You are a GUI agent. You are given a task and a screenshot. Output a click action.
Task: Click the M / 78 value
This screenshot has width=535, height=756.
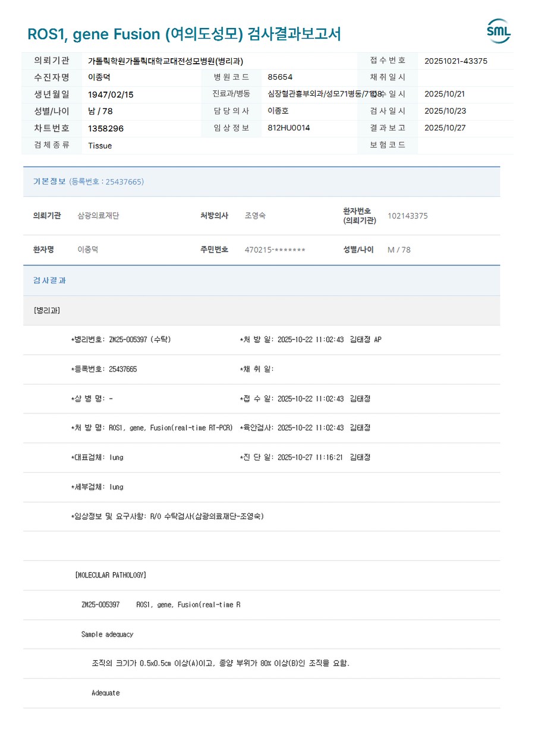(399, 250)
